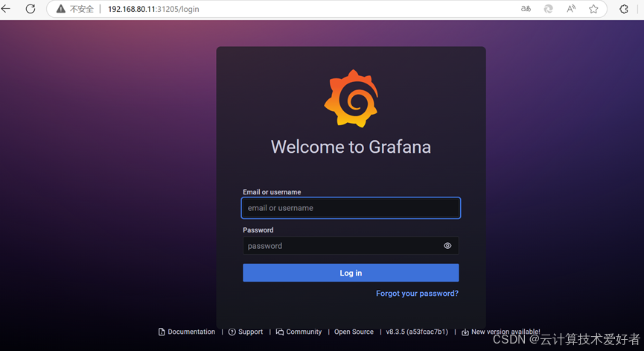Image resolution: width=644 pixels, height=351 pixels.
Task: Click the browser sync icon in address bar
Action: pyautogui.click(x=548, y=9)
